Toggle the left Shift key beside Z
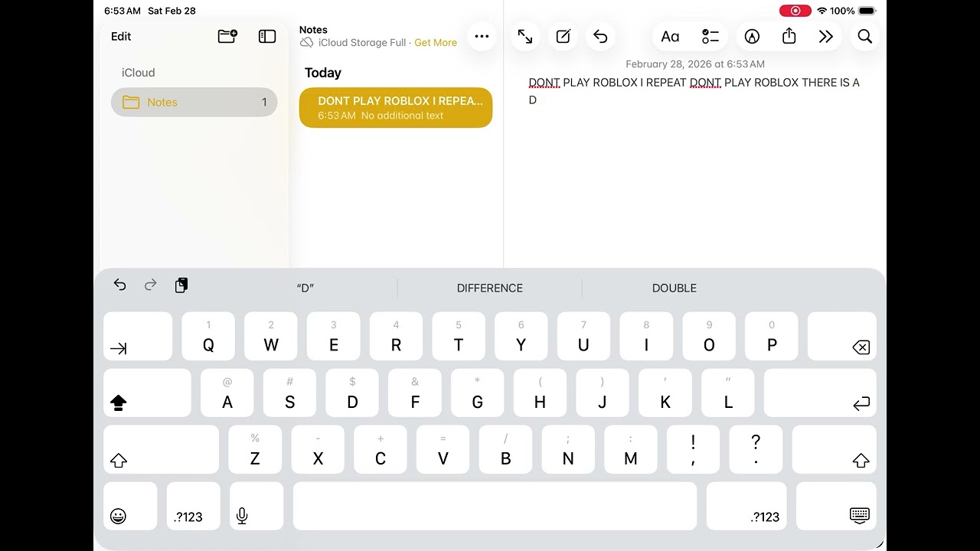Viewport: 980px width, 551px height. coord(161,449)
